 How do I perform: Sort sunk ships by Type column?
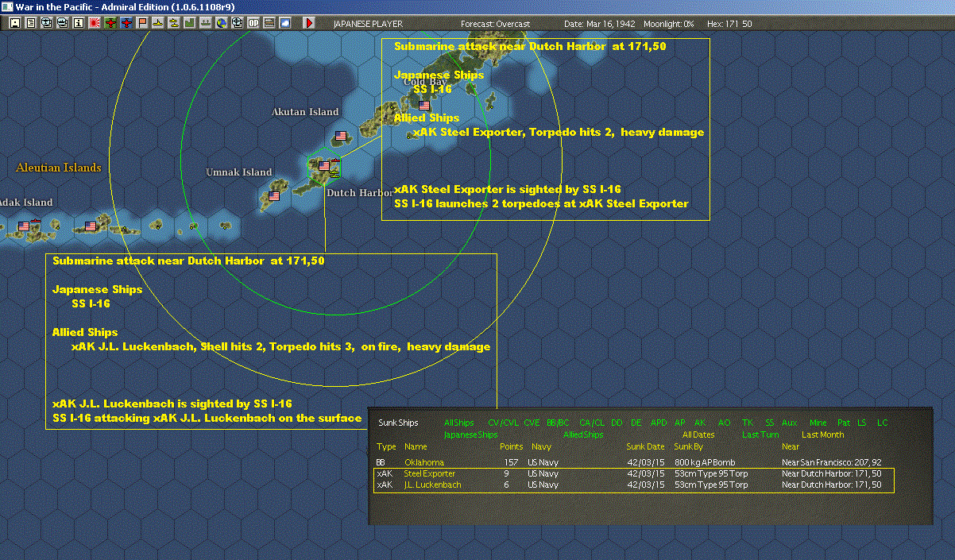[386, 446]
